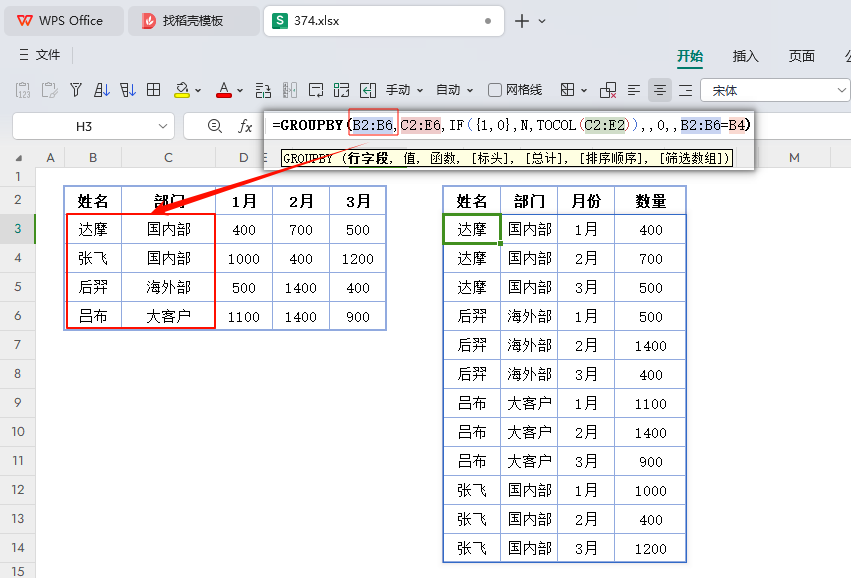Screen dimensions: 851x578
Task: Click the borders grid icon
Action: 568,90
